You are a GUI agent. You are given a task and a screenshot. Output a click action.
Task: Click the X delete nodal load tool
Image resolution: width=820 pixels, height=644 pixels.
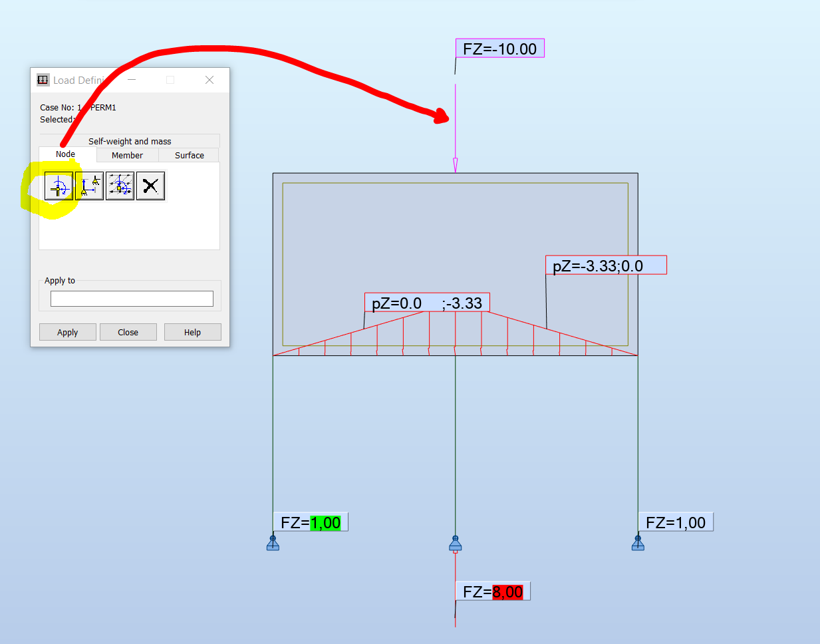click(150, 186)
